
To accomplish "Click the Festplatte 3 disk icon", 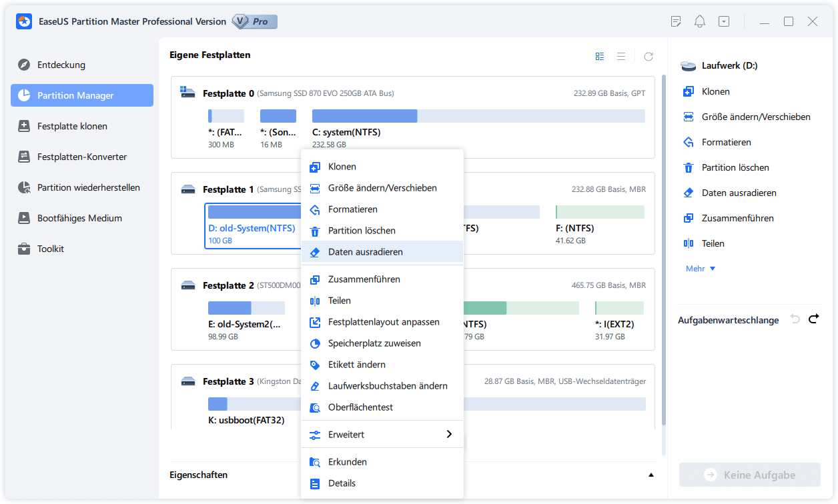I will [188, 381].
